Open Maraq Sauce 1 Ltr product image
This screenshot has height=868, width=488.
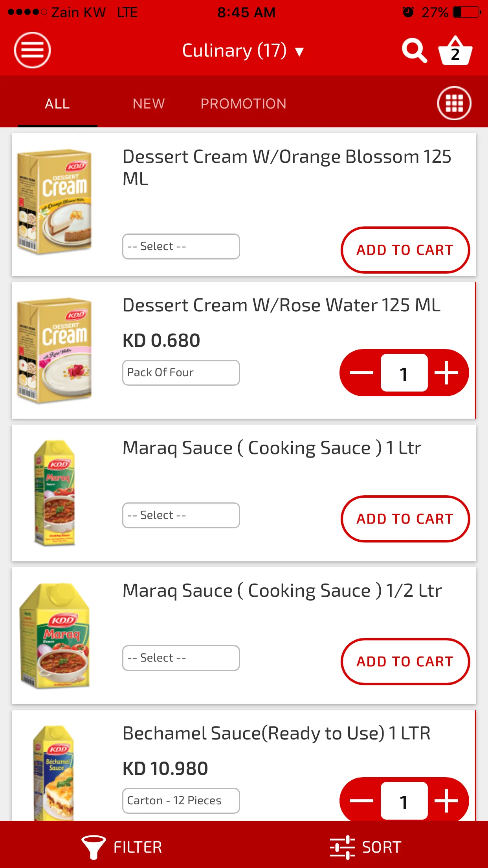(55, 493)
